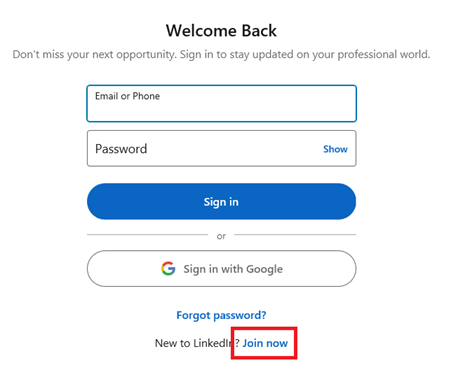The height and width of the screenshot is (370, 451).
Task: Click blank space between Password label and Show
Action: point(233,149)
